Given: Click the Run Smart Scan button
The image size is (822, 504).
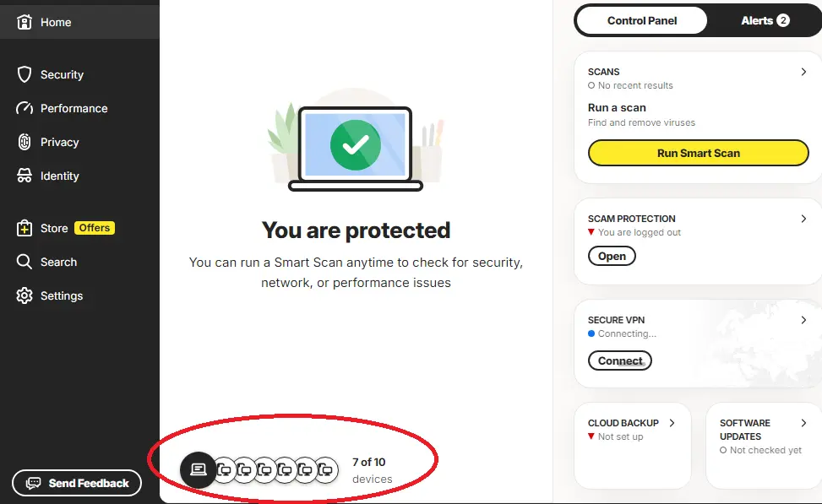Looking at the screenshot, I should tap(699, 153).
